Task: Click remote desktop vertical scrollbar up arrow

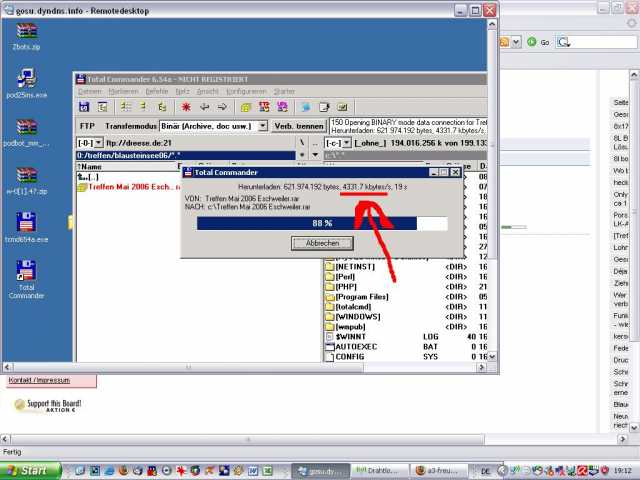Action: 492,25
